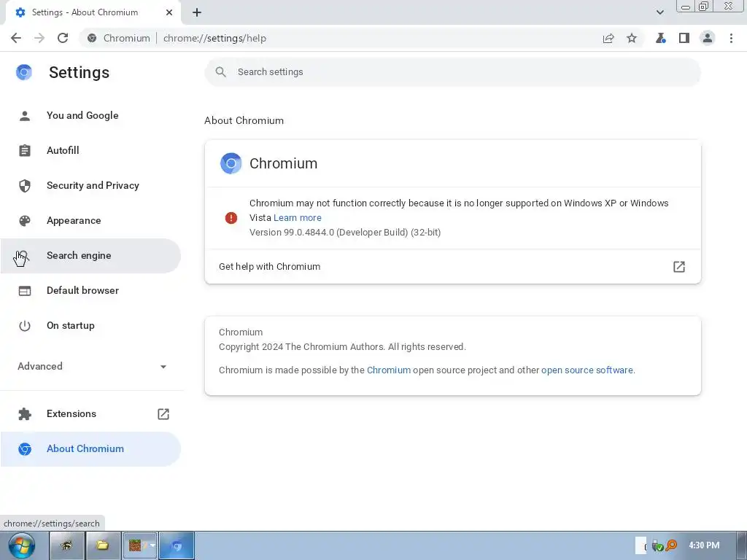Go back using the browser back arrow
747x560 pixels.
(x=16, y=38)
